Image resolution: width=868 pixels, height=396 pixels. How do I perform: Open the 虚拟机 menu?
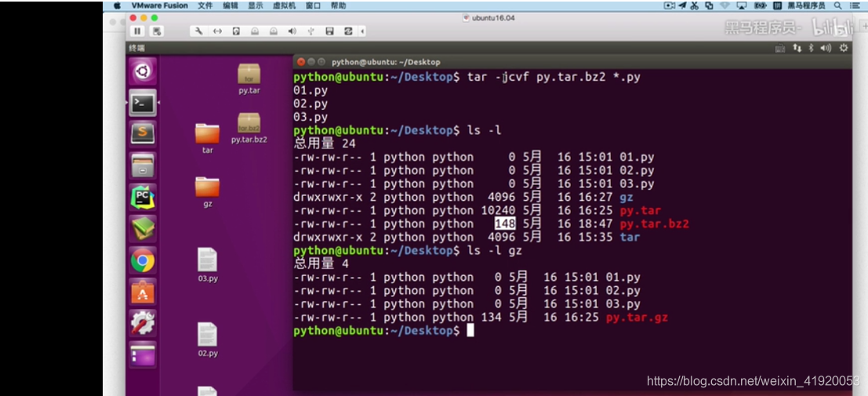click(x=285, y=5)
